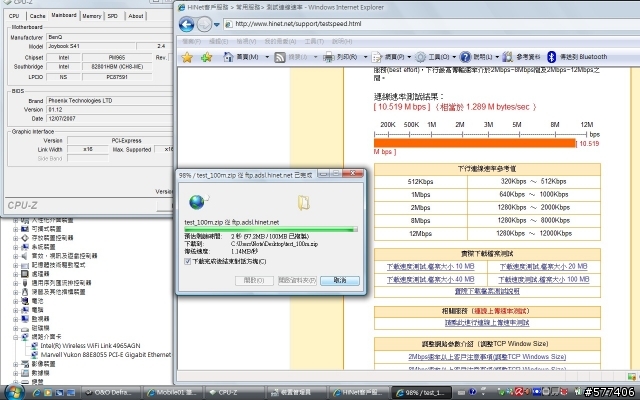
Task: Switch to the CPU tab in CPU-Z
Action: (x=14, y=16)
